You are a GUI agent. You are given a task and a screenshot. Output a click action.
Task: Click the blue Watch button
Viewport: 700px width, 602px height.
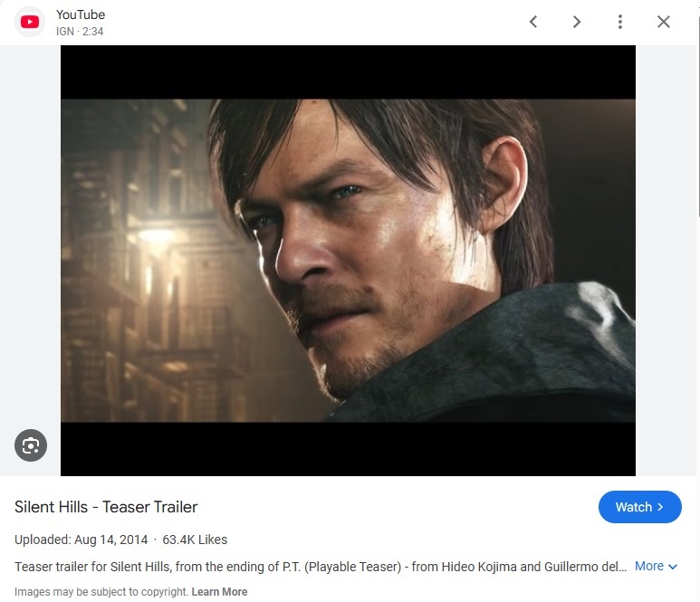[639, 507]
